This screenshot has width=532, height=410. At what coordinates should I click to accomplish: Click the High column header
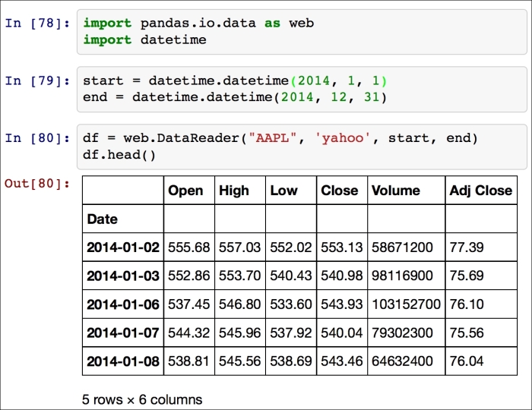234,191
